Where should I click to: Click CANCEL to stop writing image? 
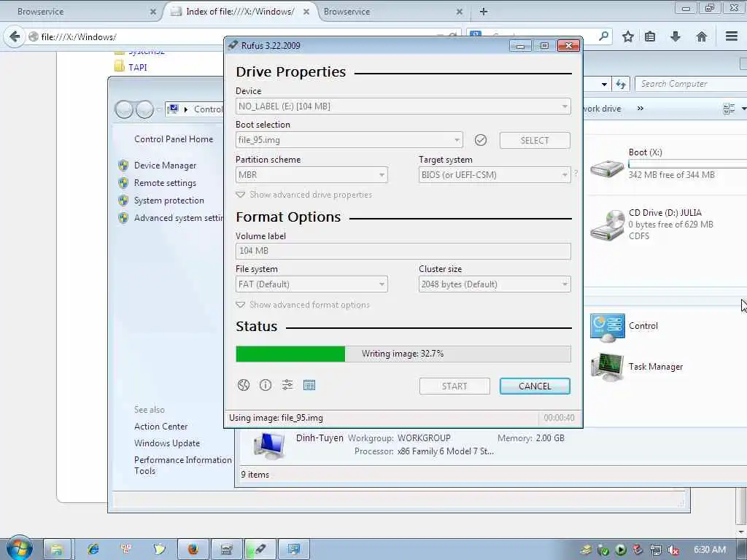coord(535,386)
